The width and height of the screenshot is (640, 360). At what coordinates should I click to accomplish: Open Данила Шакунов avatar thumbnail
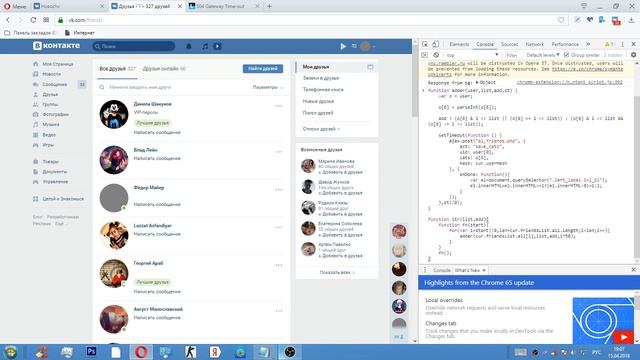tap(113, 115)
